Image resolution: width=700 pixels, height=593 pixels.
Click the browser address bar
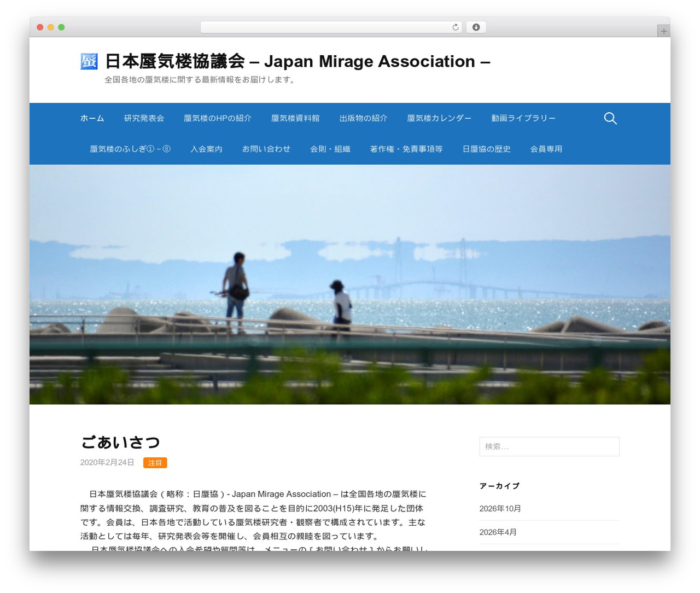point(331,27)
